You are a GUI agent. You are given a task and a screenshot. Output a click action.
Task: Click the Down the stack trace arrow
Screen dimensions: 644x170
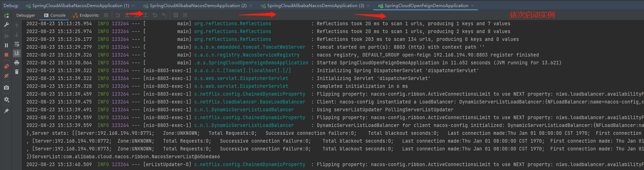(17, 35)
